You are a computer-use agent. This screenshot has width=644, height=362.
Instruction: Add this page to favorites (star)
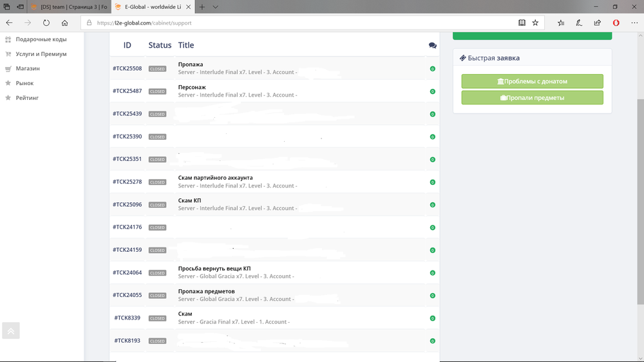tap(535, 23)
